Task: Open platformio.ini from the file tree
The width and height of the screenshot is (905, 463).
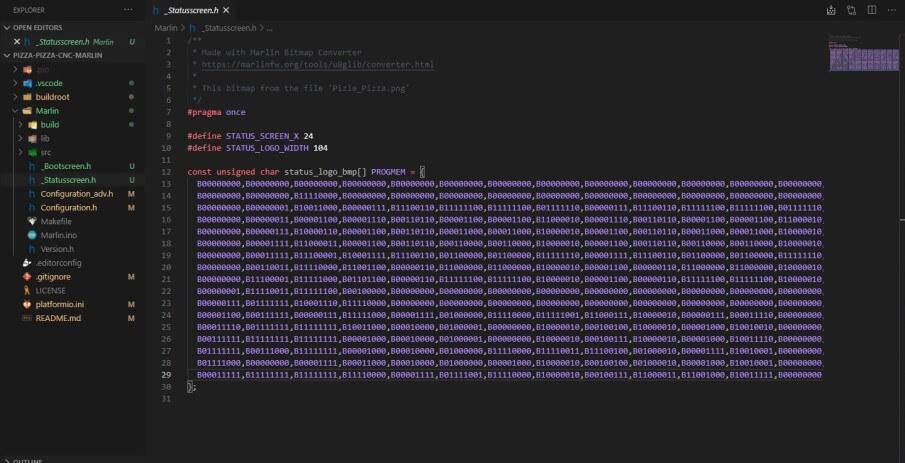Action: point(59,303)
